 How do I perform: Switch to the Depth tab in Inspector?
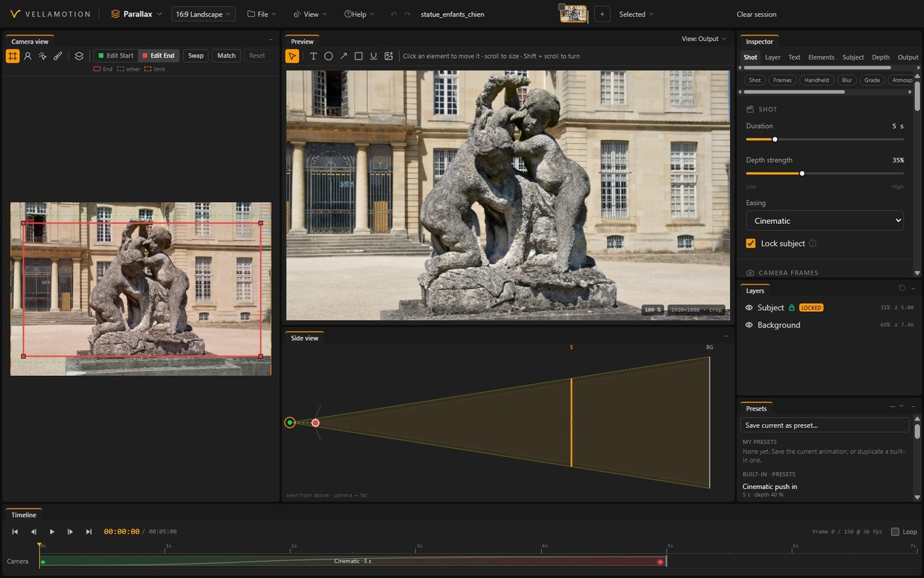[880, 57]
